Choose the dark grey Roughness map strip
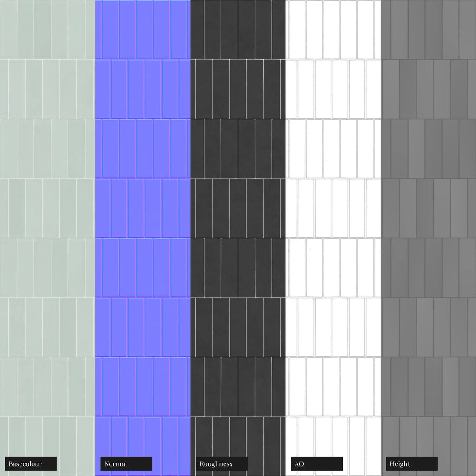This screenshot has width=476, height=476. (x=238, y=209)
